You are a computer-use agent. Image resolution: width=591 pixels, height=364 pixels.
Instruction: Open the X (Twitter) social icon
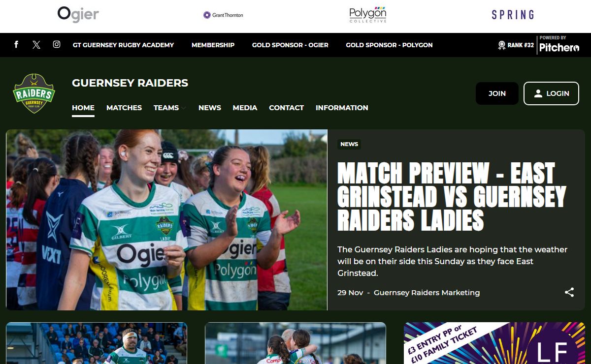(x=36, y=45)
